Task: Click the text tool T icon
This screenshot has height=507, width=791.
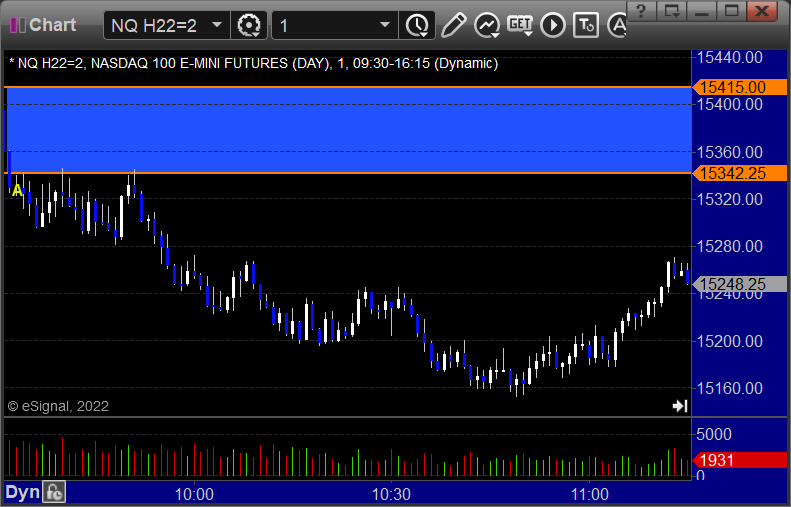Action: tap(586, 25)
